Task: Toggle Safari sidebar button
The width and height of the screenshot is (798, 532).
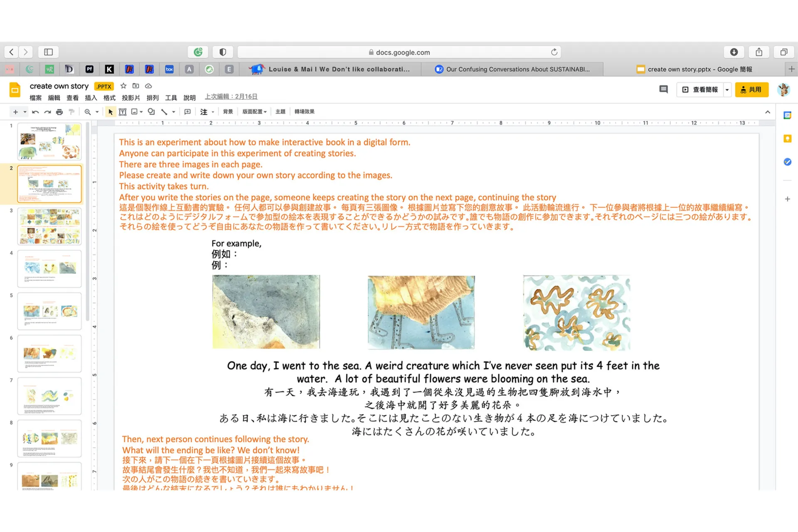Action: click(x=48, y=52)
